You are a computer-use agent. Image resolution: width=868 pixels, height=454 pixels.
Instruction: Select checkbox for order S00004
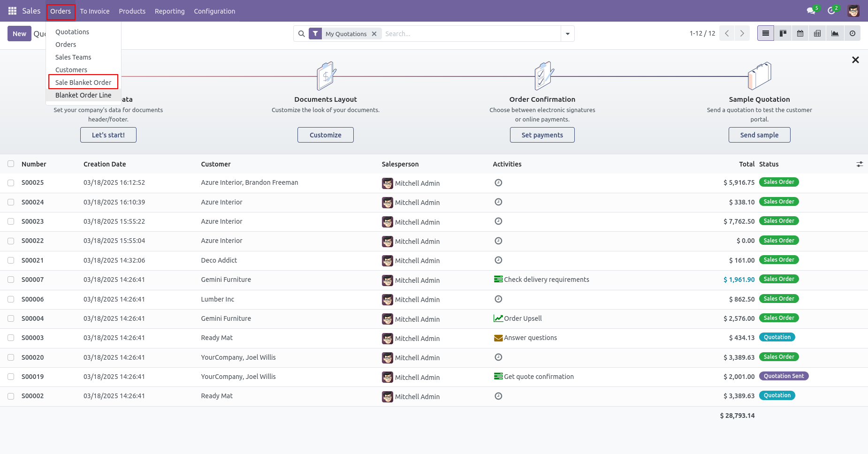[11, 318]
